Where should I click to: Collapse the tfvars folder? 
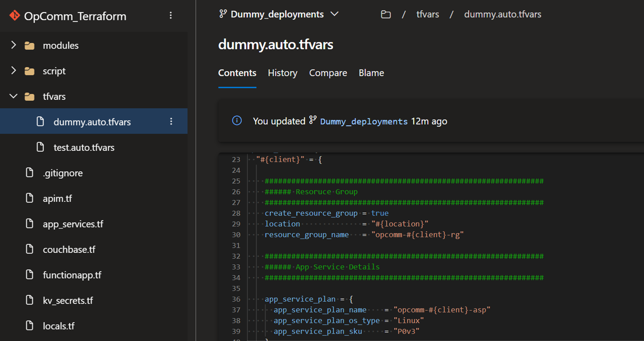point(13,96)
